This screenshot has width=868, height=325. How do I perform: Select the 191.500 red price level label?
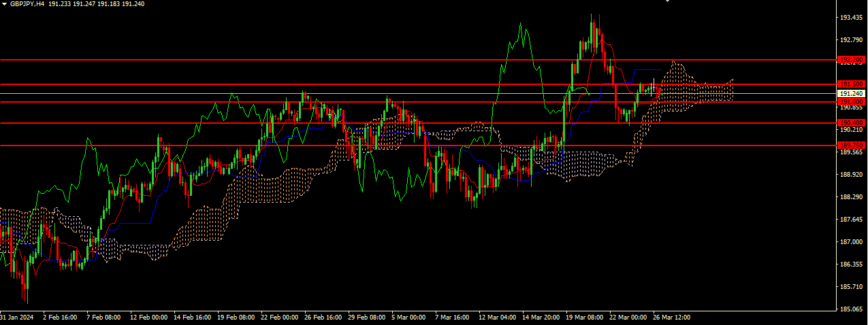[851, 84]
